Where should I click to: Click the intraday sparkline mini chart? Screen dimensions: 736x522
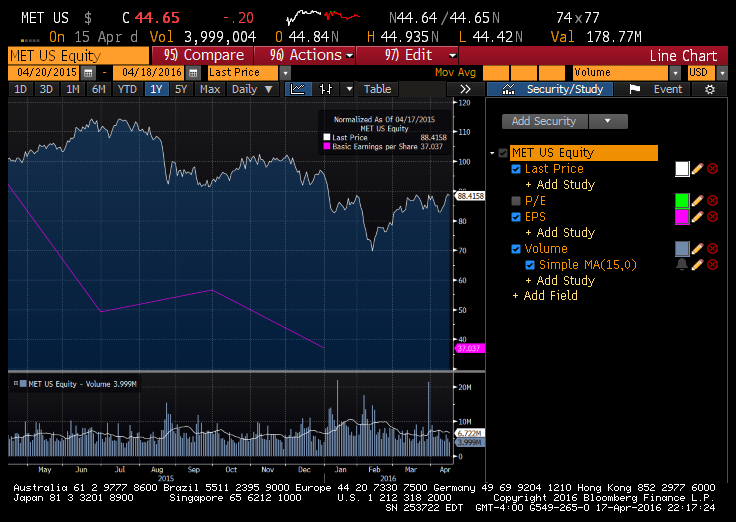(x=323, y=17)
